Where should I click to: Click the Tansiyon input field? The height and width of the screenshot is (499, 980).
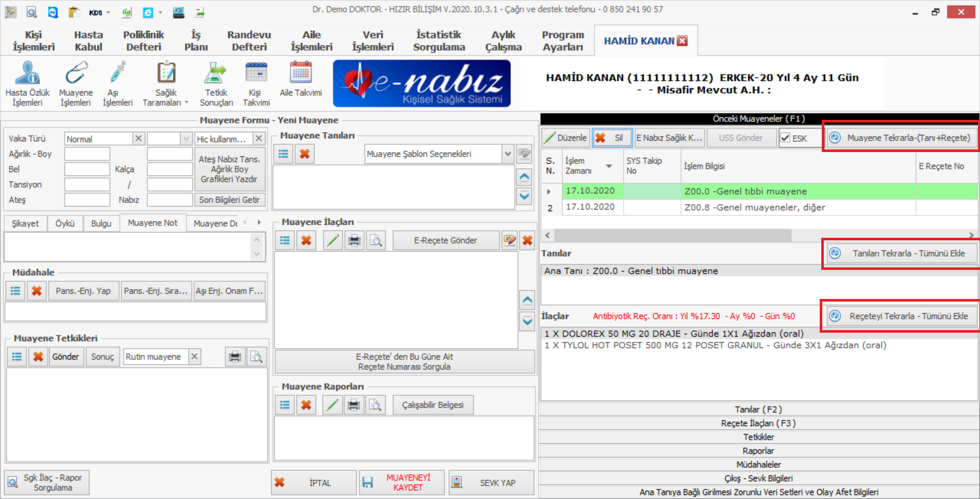pyautogui.click(x=87, y=184)
